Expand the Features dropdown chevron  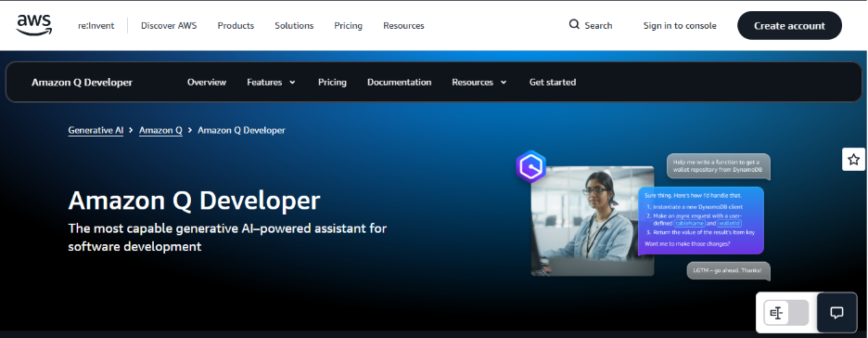coord(292,83)
